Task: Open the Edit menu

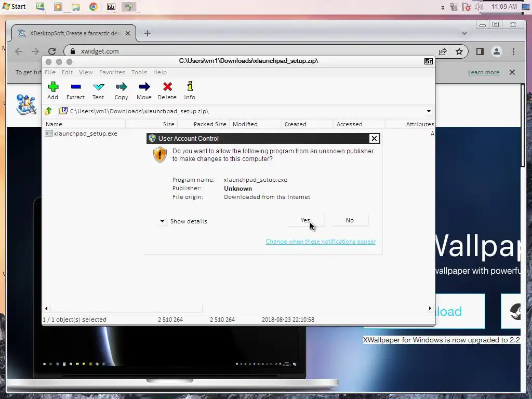Action: 67,72
